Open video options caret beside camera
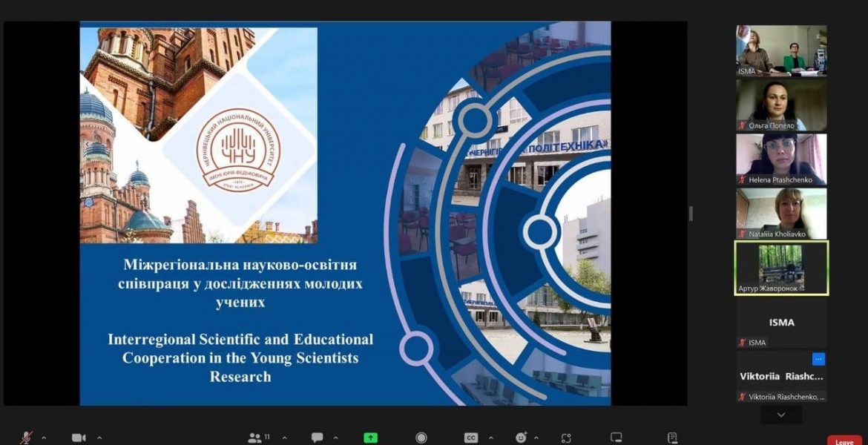 click(99, 438)
